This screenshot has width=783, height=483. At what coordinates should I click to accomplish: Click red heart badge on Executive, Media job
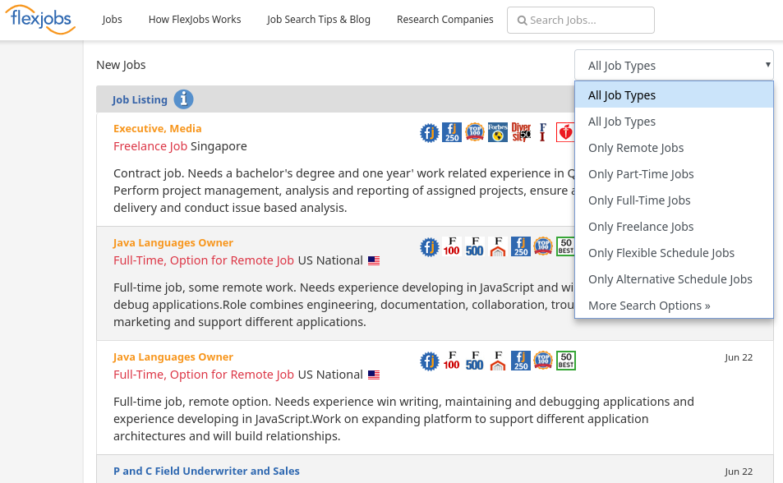566,132
